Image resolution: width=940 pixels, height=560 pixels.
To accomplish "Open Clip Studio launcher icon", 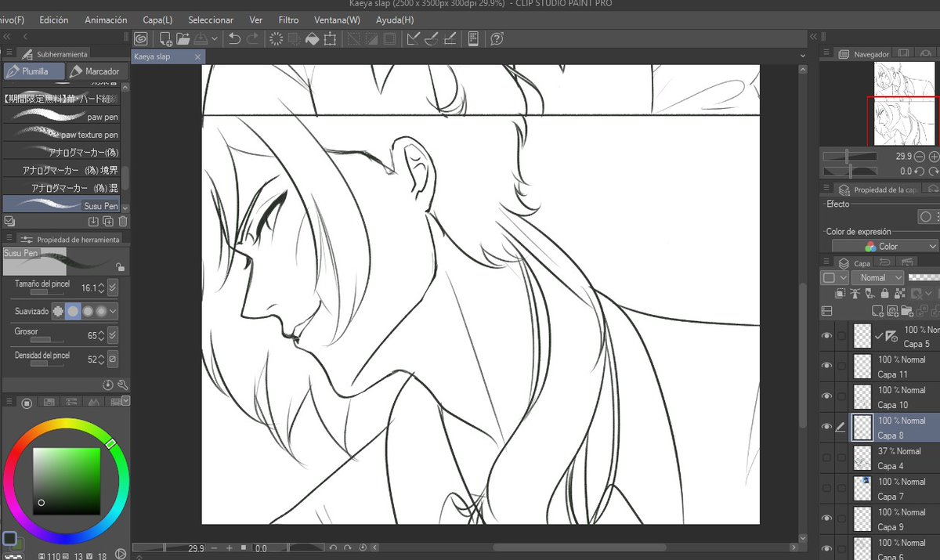I will point(141,38).
